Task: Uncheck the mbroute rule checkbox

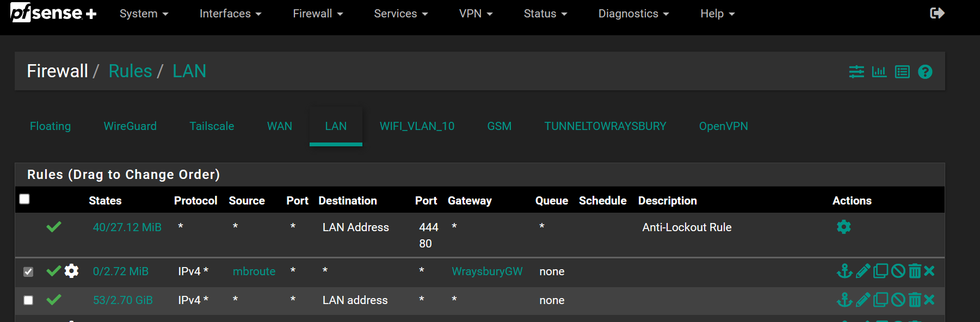Action: click(x=28, y=271)
